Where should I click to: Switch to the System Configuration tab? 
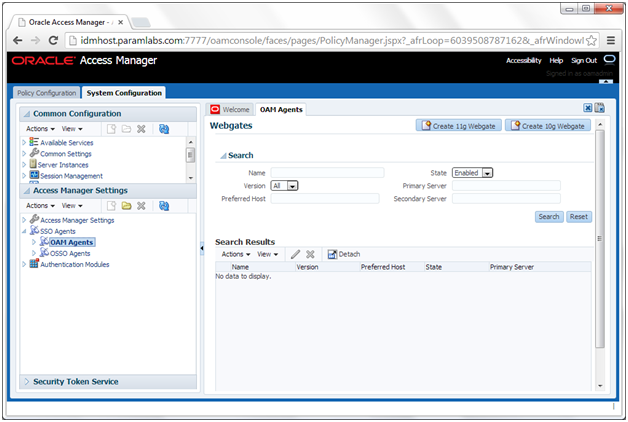(x=124, y=93)
